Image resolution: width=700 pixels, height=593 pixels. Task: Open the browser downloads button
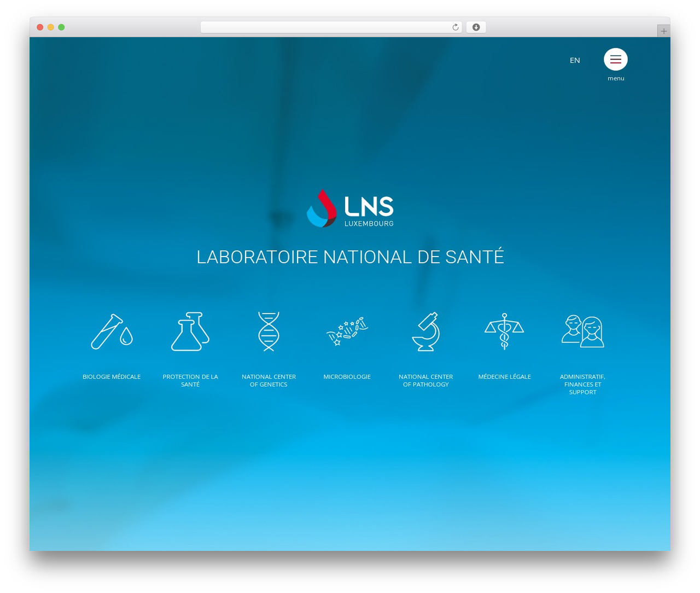pos(476,27)
